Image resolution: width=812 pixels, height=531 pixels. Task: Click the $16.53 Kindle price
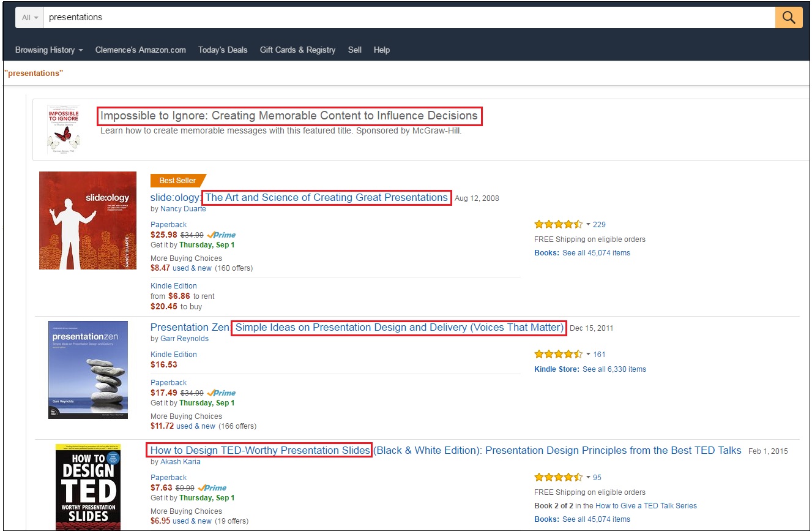164,364
